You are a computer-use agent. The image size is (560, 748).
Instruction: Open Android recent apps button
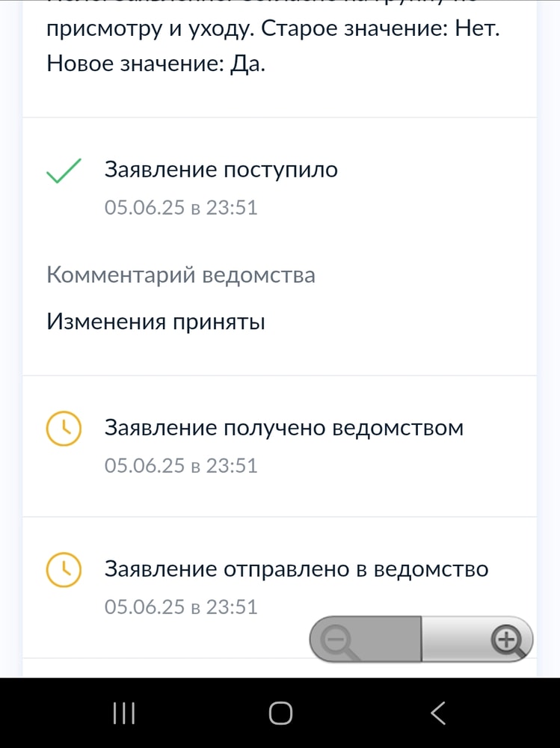click(123, 713)
